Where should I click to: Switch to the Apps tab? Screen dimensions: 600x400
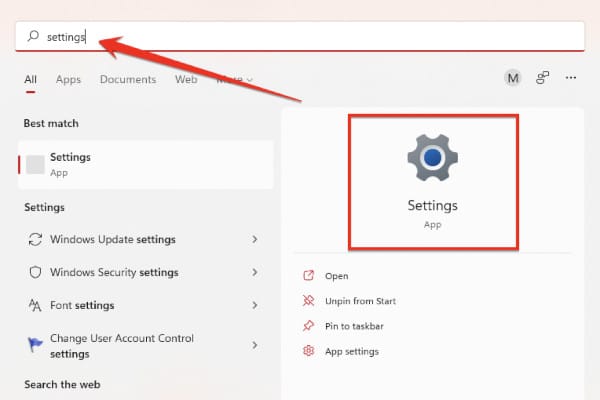[68, 79]
